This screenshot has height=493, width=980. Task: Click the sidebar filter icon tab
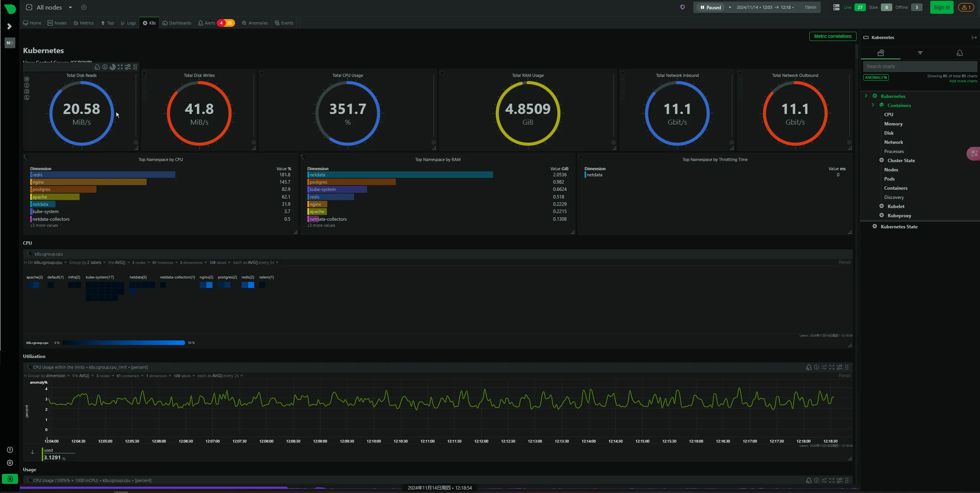920,53
